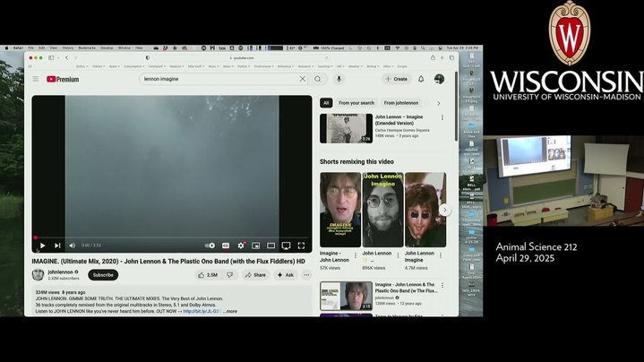This screenshot has width=644, height=362.
Task: Open the Imagine - John Lennon short
Action: 340,210
